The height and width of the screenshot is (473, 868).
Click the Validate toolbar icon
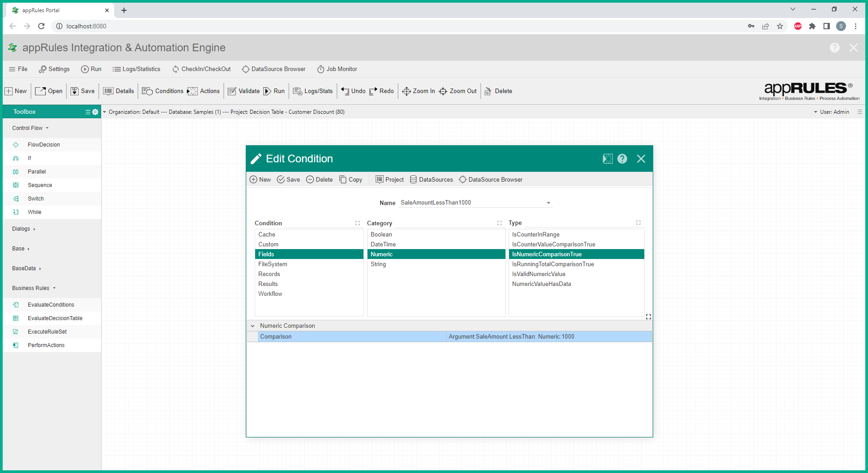click(x=232, y=91)
